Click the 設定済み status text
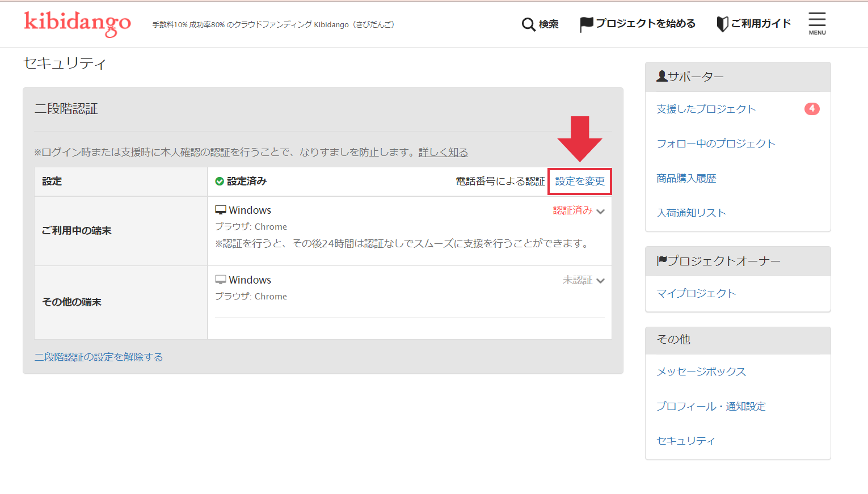Viewport: 868px width, 494px height. [x=247, y=181]
